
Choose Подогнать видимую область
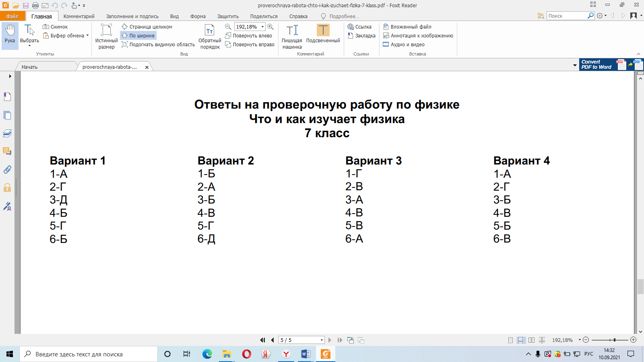click(x=158, y=45)
